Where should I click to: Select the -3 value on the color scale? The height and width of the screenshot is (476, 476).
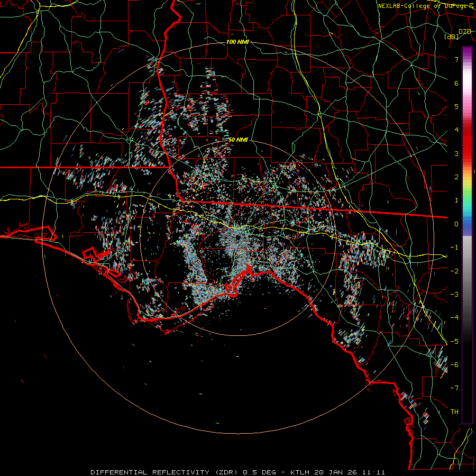click(x=454, y=295)
